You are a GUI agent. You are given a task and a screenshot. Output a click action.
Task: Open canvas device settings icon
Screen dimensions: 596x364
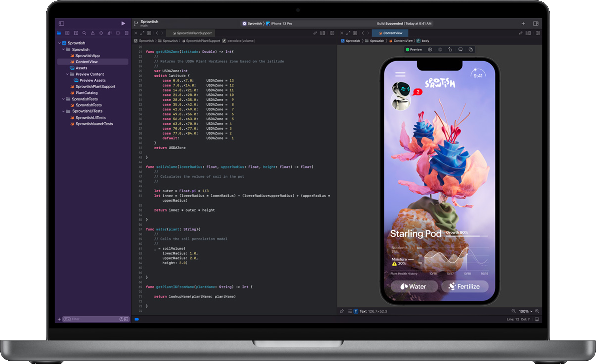pyautogui.click(x=460, y=50)
